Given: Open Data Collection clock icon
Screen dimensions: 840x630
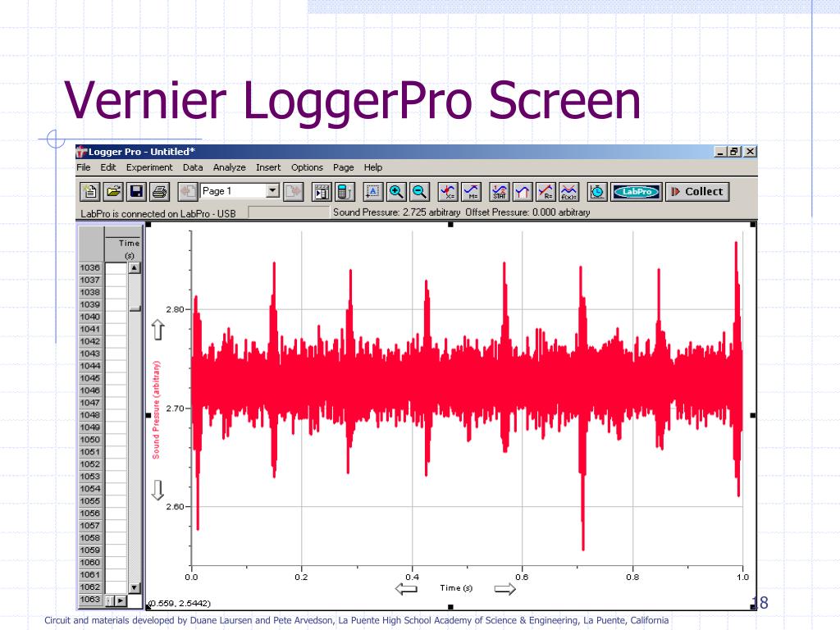Looking at the screenshot, I should (x=597, y=192).
